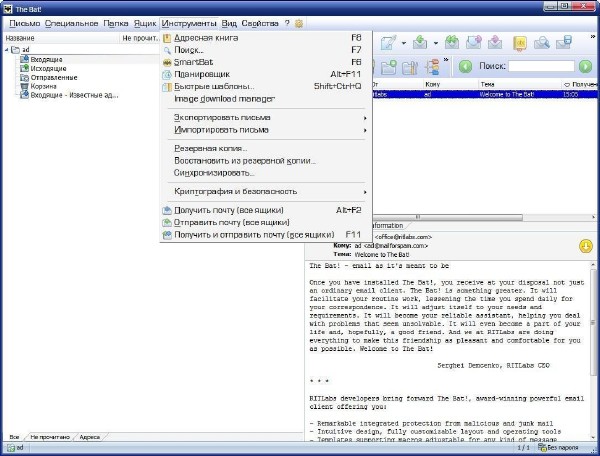Open Планировщик scheduler entry

pos(202,74)
